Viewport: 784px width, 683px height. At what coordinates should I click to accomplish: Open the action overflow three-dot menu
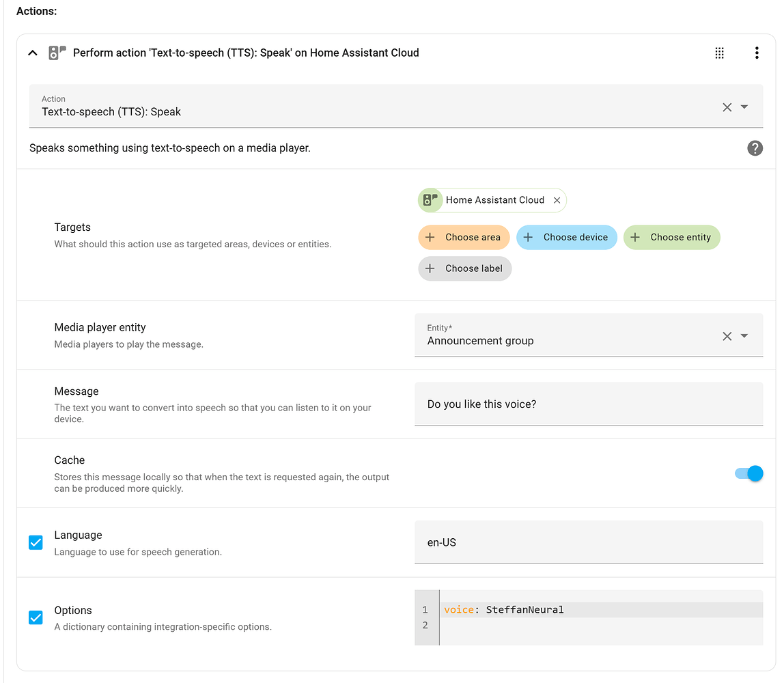pyautogui.click(x=757, y=53)
